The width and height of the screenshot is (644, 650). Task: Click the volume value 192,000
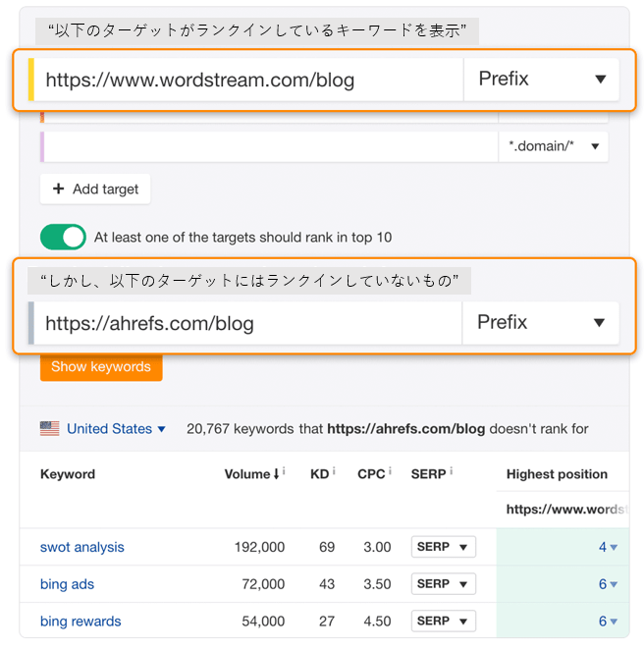coord(259,547)
